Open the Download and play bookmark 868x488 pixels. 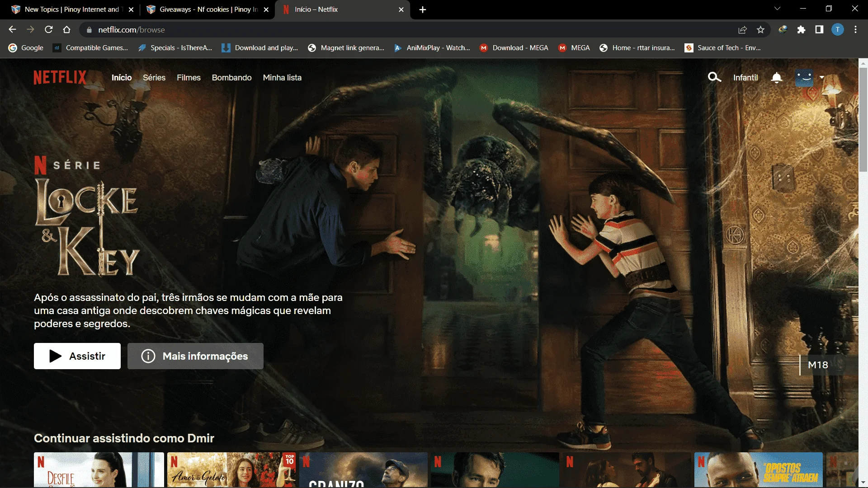(x=259, y=48)
